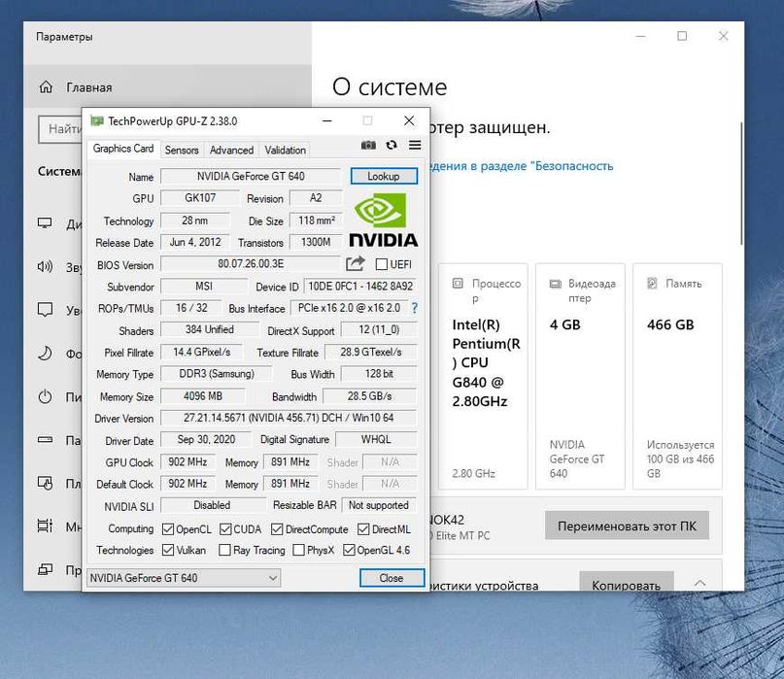The height and width of the screenshot is (679, 784).
Task: Select the sound speaker icon in the Settings sidebar
Action: point(45,266)
